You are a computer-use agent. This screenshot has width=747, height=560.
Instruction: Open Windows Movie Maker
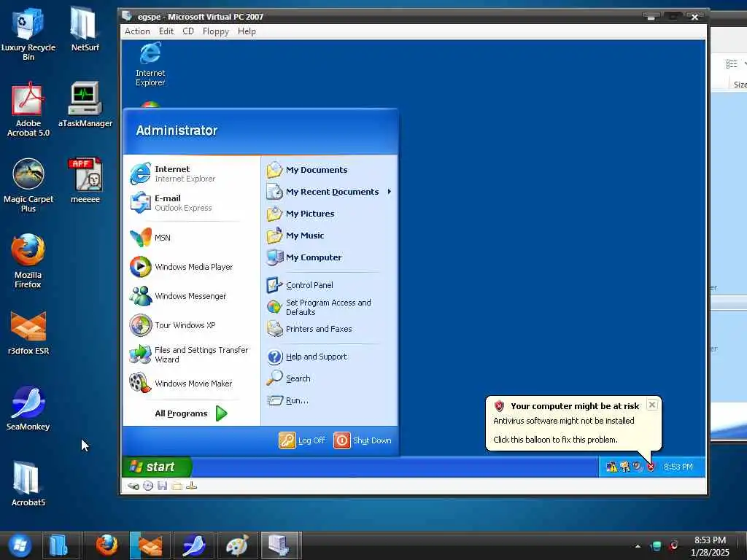pos(191,384)
